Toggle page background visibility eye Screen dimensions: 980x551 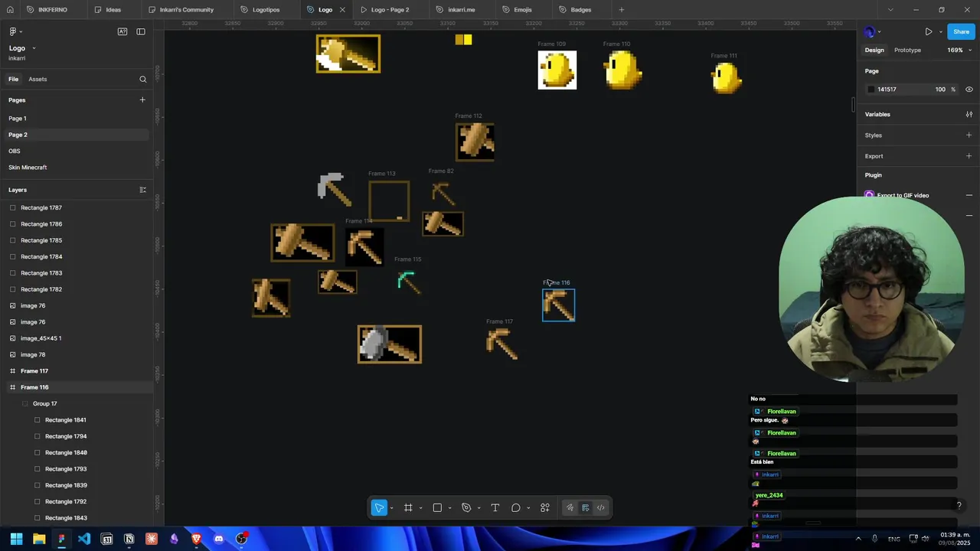[969, 90]
